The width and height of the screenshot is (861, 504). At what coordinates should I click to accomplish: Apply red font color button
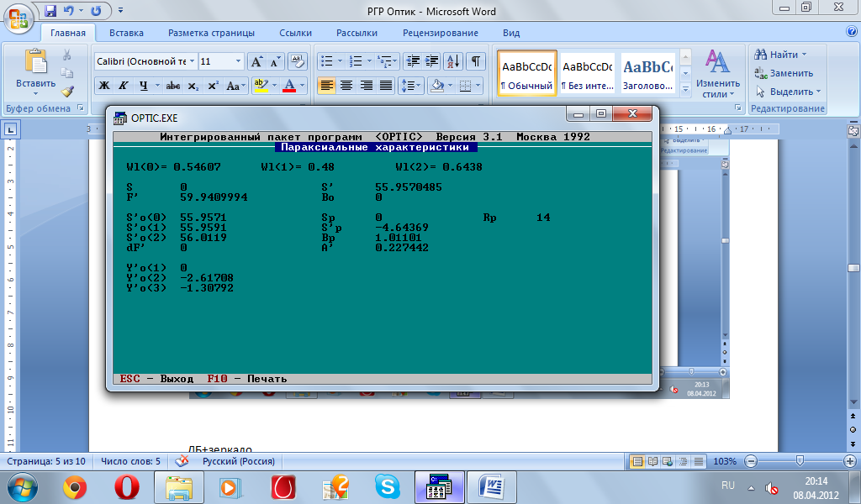[289, 86]
